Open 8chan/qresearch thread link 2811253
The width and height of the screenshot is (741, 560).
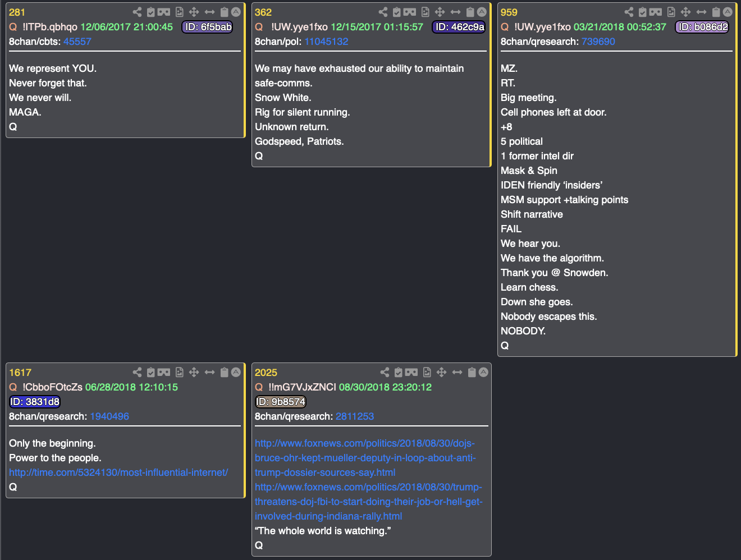355,416
